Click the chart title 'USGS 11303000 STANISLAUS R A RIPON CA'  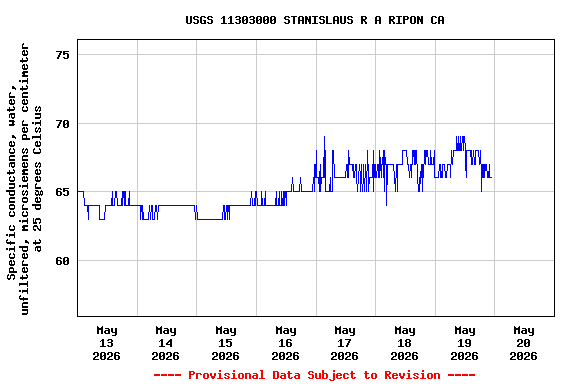pyautogui.click(x=315, y=20)
